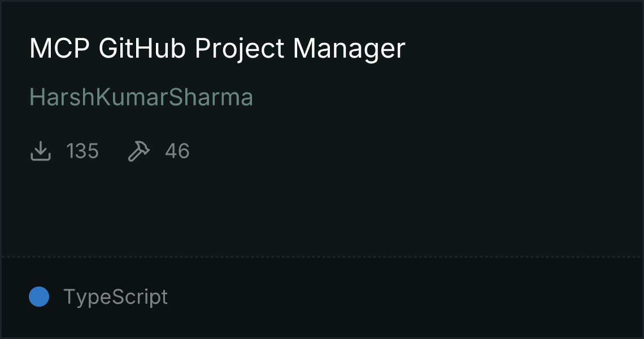
Task: Click the footer area right of TypeScript
Action: click(x=395, y=297)
